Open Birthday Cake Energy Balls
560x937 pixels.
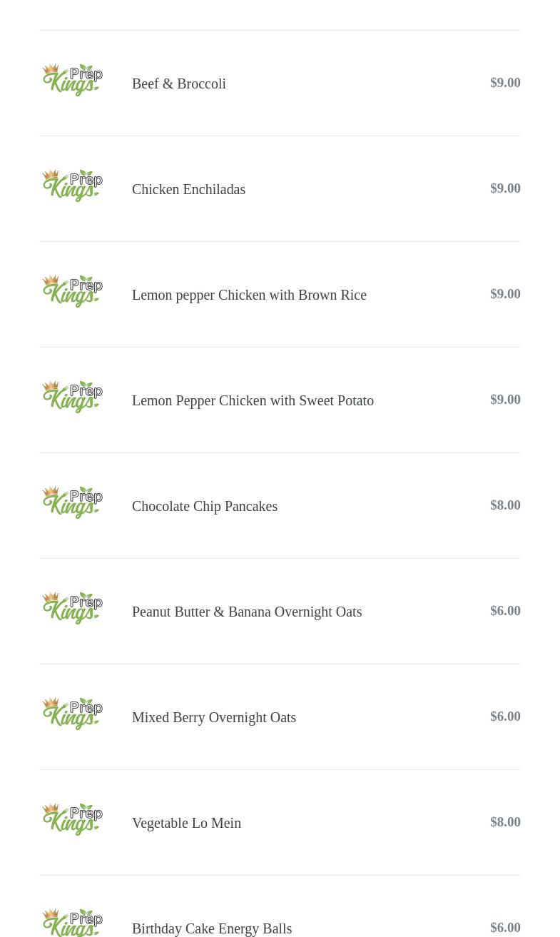[x=212, y=928]
